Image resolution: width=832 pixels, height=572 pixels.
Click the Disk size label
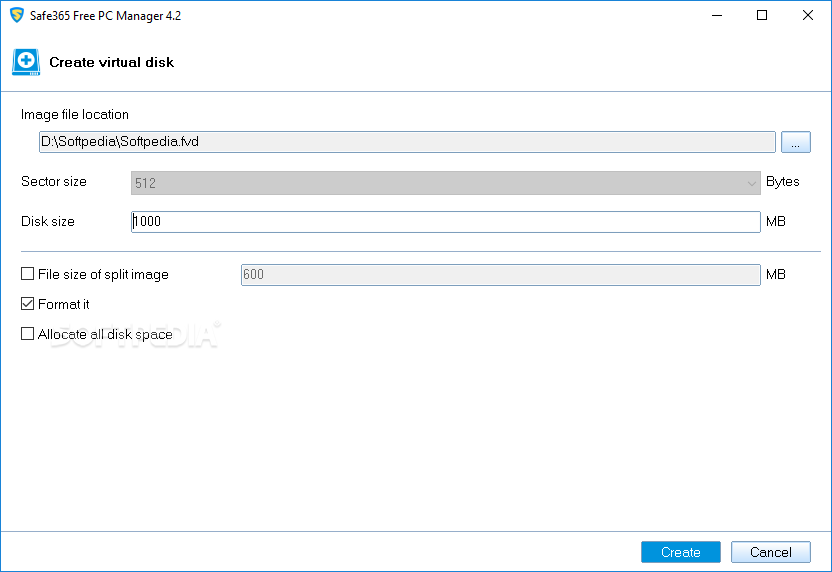coord(48,221)
